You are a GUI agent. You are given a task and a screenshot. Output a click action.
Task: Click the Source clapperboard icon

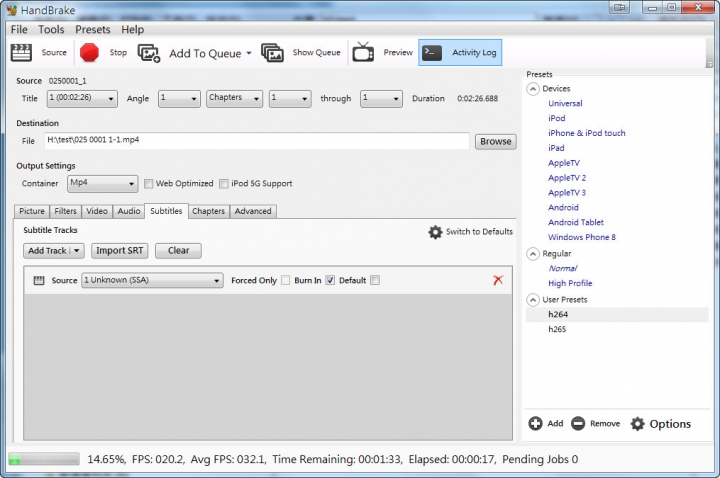21,52
